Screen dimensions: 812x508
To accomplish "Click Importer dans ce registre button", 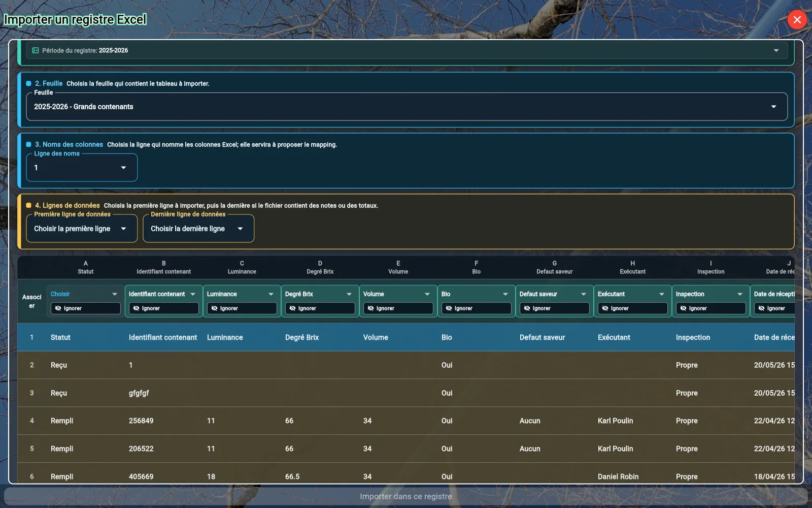I will [406, 496].
